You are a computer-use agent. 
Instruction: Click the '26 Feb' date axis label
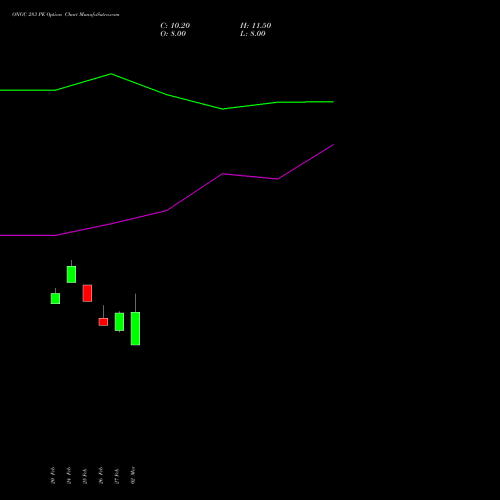coord(101,476)
